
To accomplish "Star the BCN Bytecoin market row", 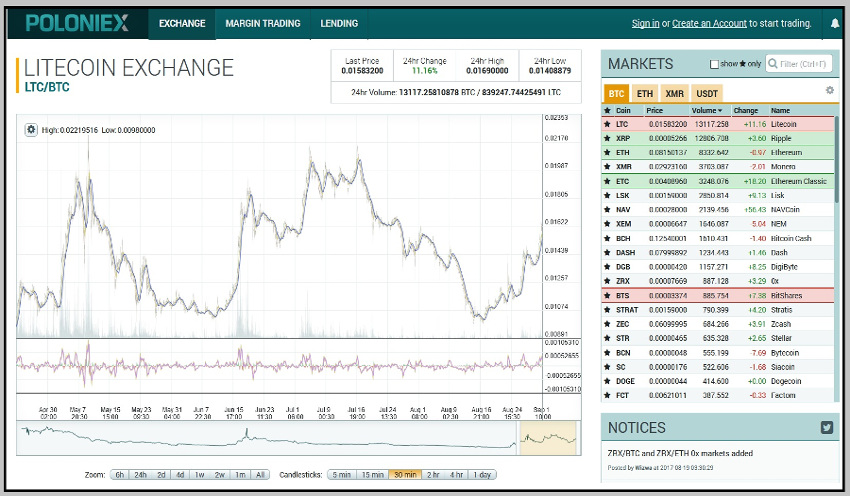I will pos(607,352).
